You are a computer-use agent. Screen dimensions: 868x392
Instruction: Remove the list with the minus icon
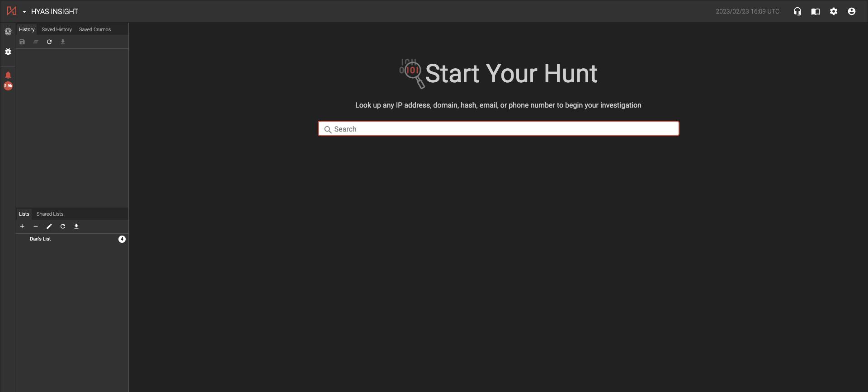click(x=36, y=227)
